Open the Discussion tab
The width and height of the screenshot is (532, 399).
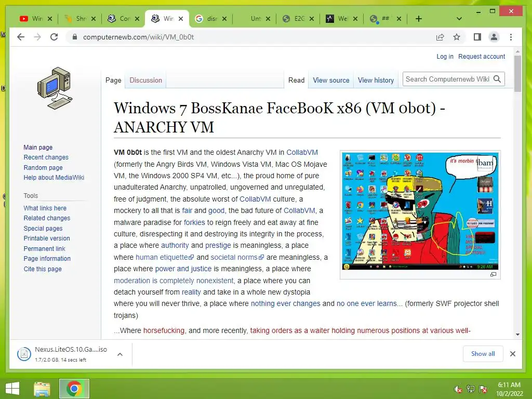coord(145,81)
